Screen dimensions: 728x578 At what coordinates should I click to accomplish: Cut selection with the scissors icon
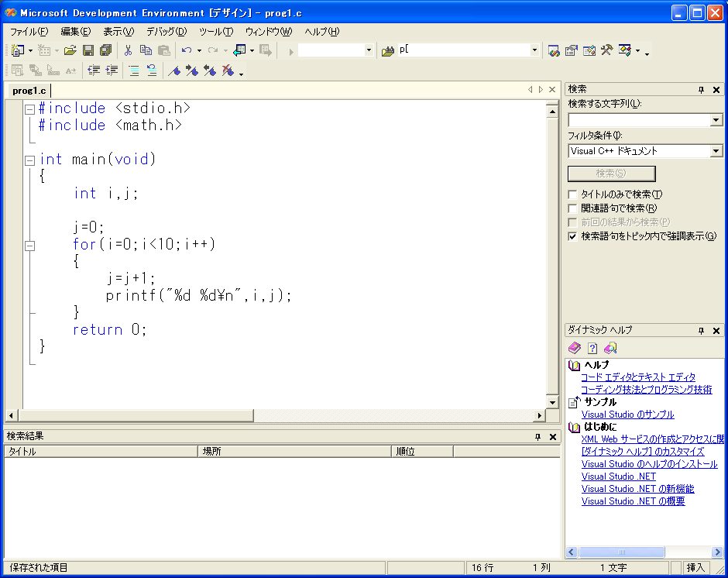point(128,50)
